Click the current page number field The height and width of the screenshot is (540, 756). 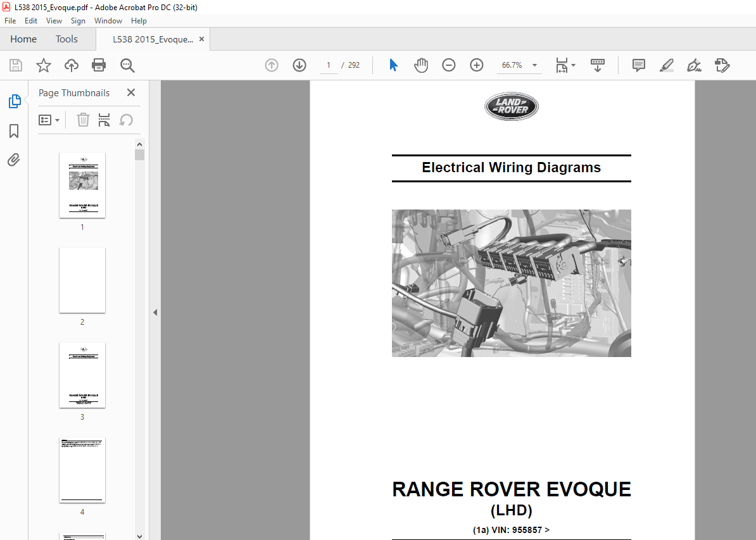point(329,65)
